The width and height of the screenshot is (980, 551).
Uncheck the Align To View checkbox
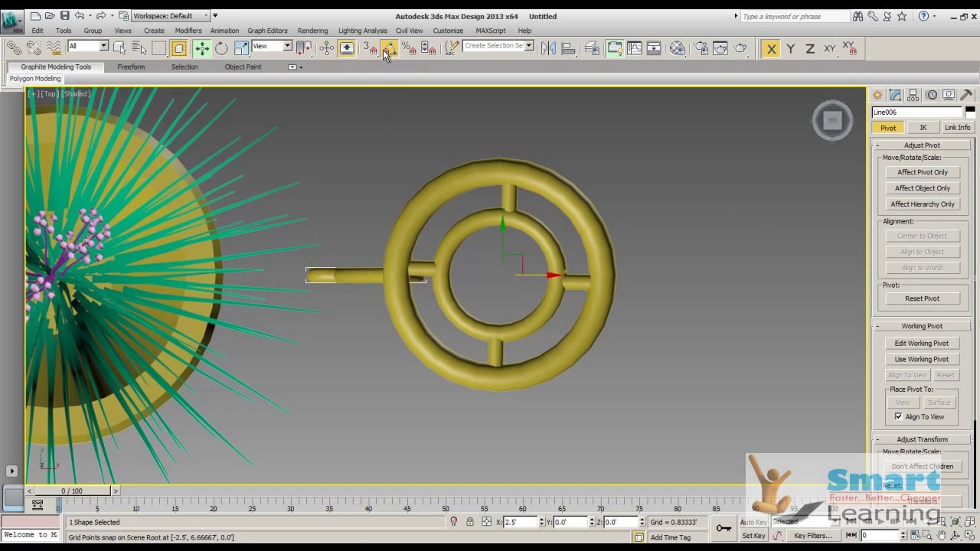(x=899, y=416)
